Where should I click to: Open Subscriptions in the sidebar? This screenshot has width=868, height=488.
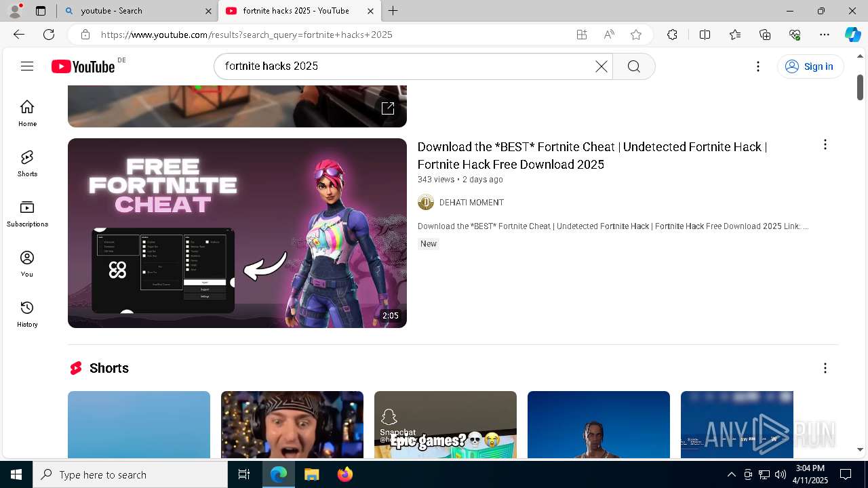point(27,213)
